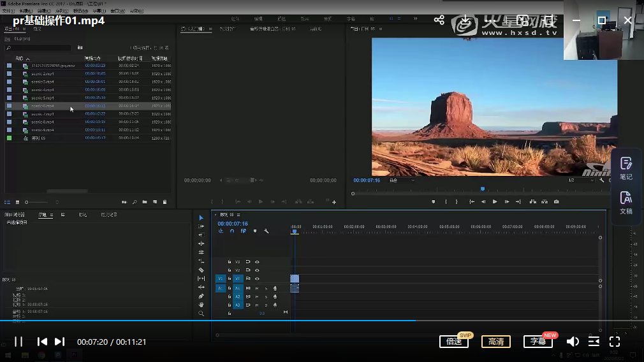Open playback resolution 1/2 dropdown
Viewport: 644px width, 362px height.
click(x=581, y=180)
